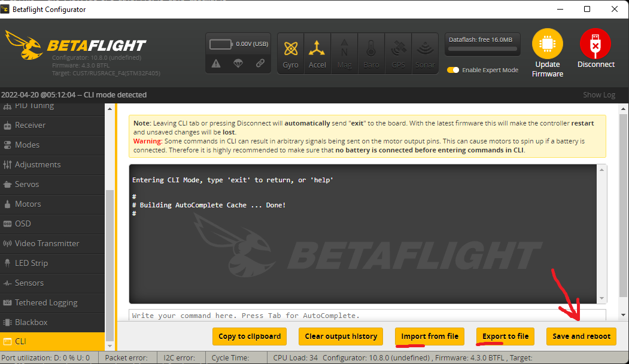The image size is (629, 364).
Task: Click the Packet error status entry
Action: tap(126, 358)
